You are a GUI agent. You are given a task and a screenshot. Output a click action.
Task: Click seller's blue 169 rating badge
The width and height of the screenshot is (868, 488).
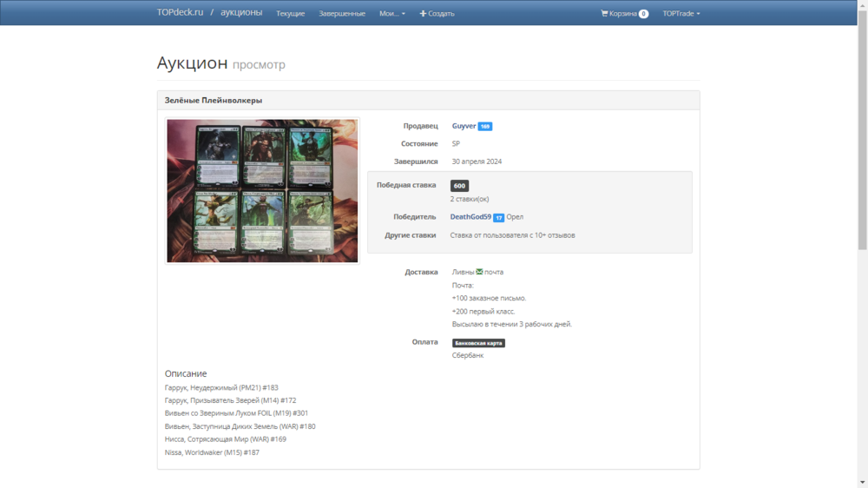coord(485,127)
